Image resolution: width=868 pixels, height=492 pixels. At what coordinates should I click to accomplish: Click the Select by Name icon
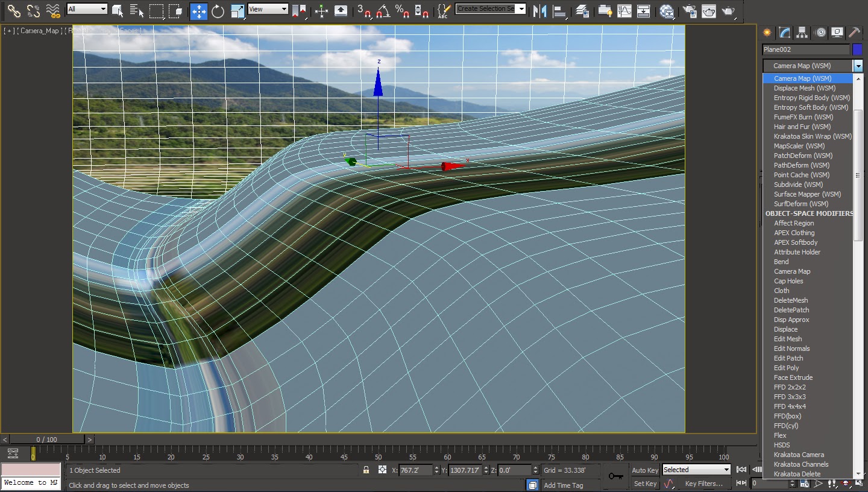pyautogui.click(x=137, y=11)
